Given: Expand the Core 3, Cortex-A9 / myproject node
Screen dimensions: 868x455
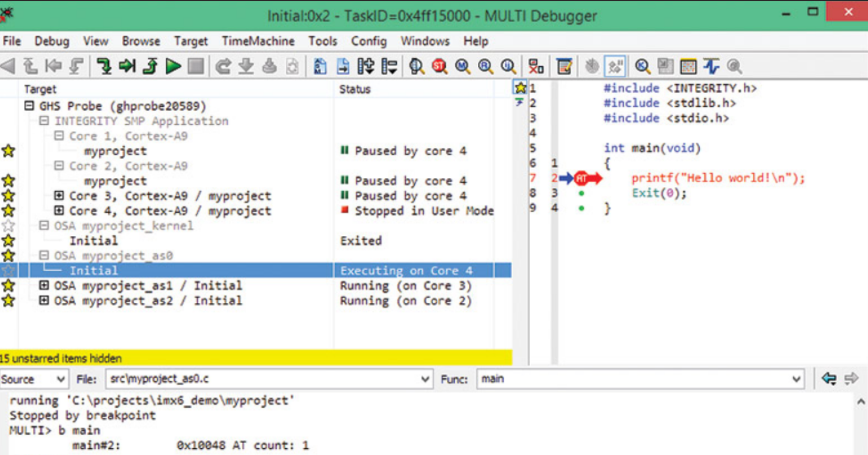Looking at the screenshot, I should [59, 195].
